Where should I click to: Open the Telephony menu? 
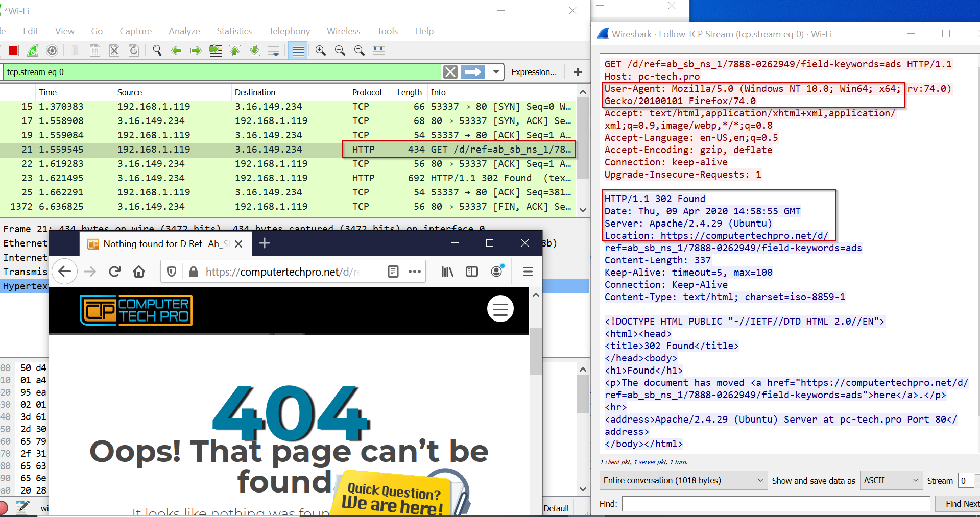pyautogui.click(x=290, y=31)
